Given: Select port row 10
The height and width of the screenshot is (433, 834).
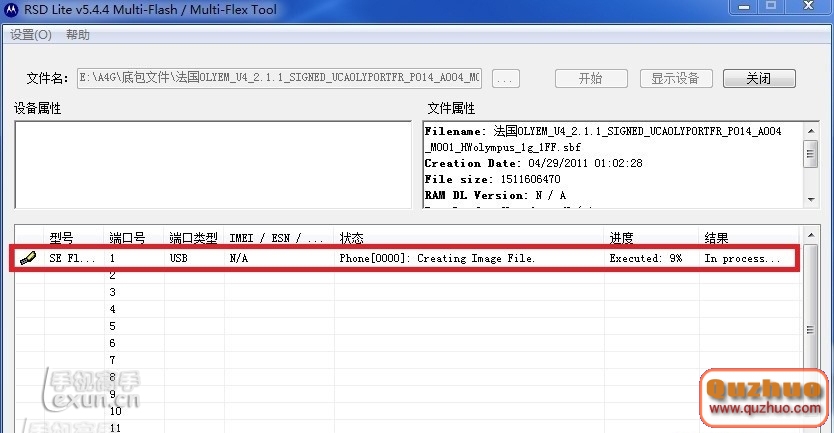Looking at the screenshot, I should (115, 411).
